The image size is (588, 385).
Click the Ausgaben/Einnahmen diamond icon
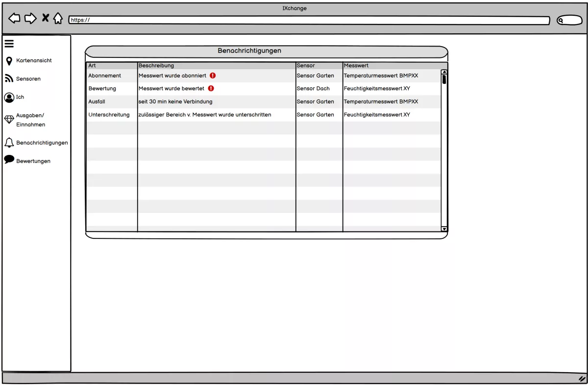[x=9, y=120]
